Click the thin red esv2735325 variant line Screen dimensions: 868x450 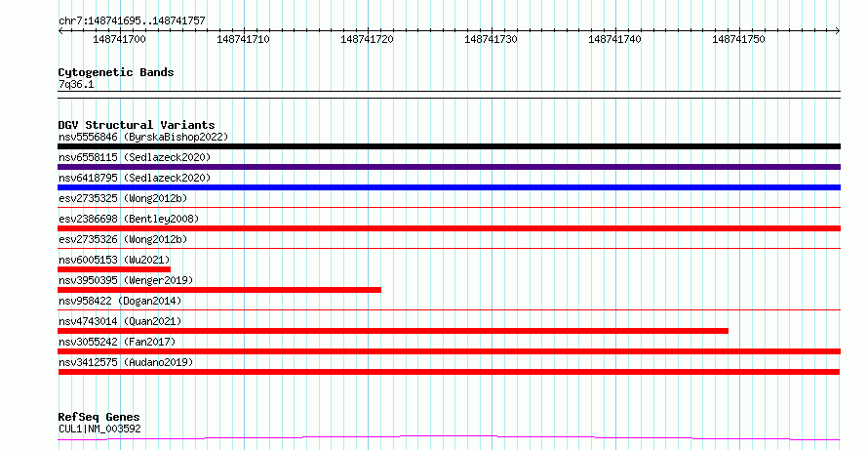(x=449, y=208)
